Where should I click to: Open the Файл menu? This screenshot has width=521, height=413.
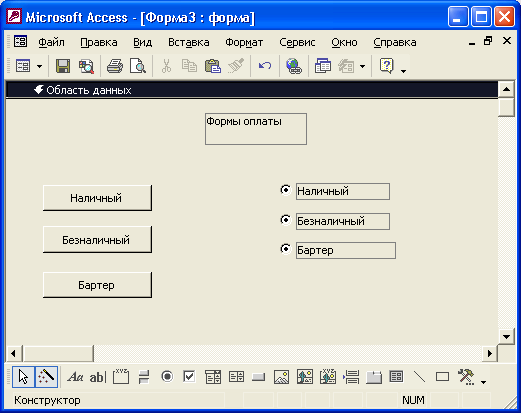coord(51,42)
